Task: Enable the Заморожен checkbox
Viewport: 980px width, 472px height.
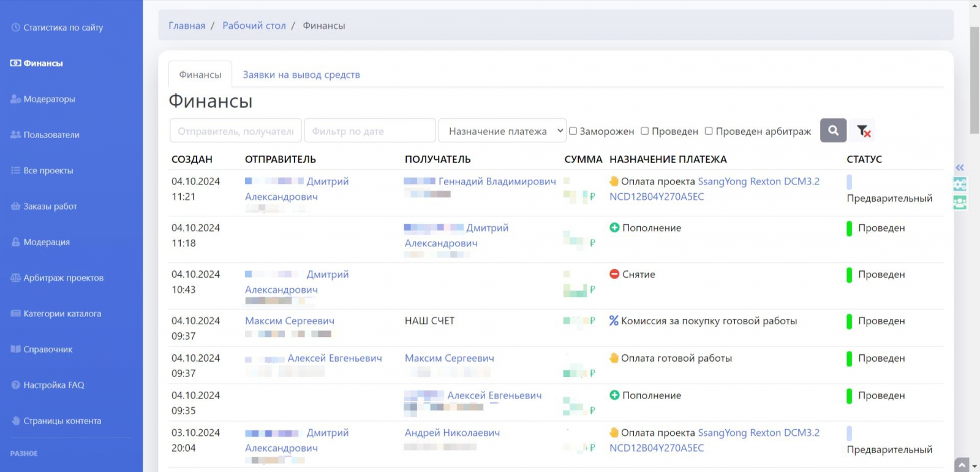Action: 573,131
